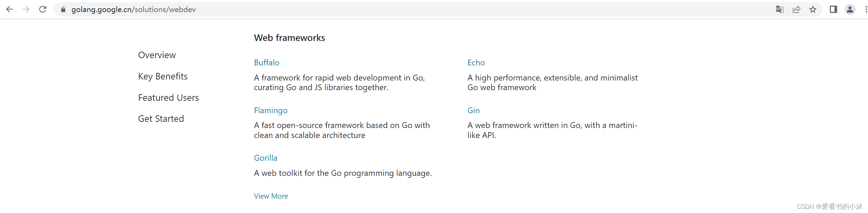868x213 pixels.
Task: Click the browser back arrow
Action: pyautogui.click(x=10, y=9)
